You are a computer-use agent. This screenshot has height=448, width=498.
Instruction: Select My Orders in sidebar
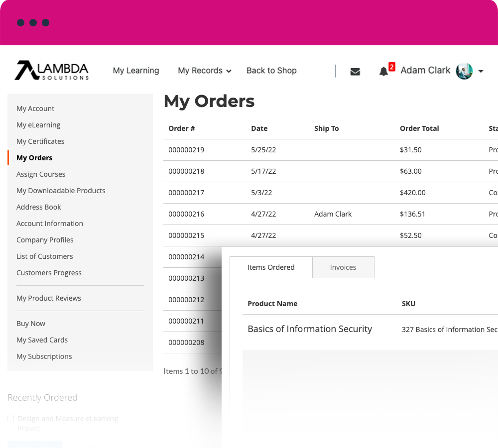[34, 158]
